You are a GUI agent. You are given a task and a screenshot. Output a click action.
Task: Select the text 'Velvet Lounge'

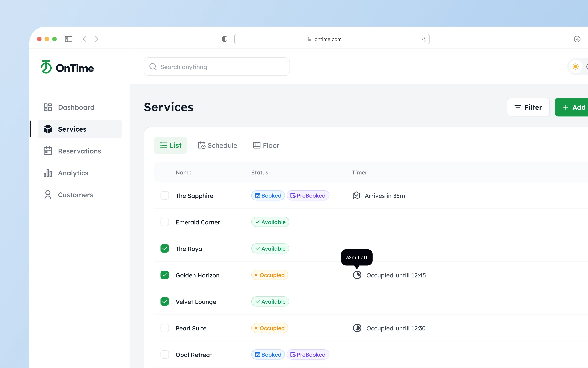coord(196,302)
